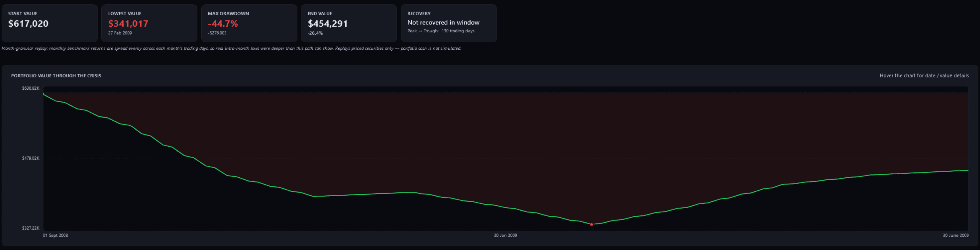Viewport: 980px width, 250px height.
Task: Click the $630.82K y-axis label
Action: (30, 88)
